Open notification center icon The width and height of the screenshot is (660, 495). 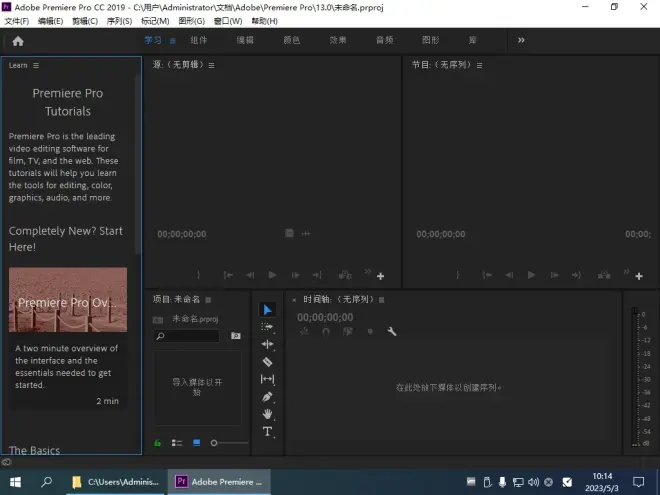639,482
